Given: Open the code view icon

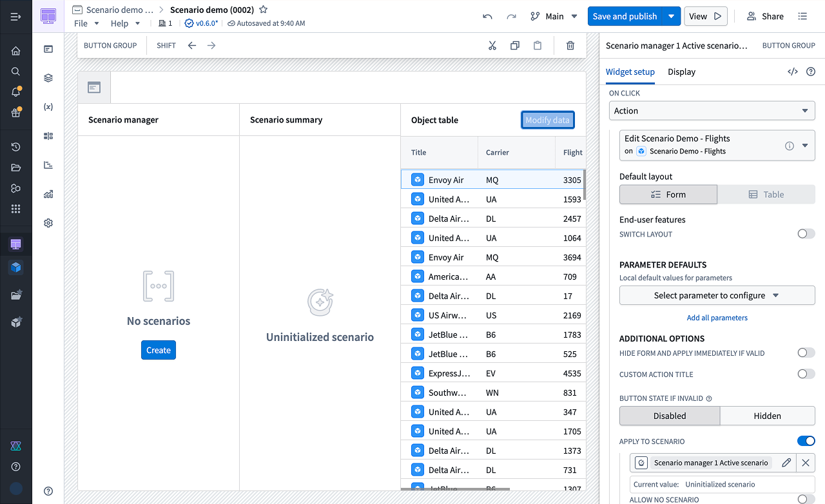Looking at the screenshot, I should (x=793, y=72).
